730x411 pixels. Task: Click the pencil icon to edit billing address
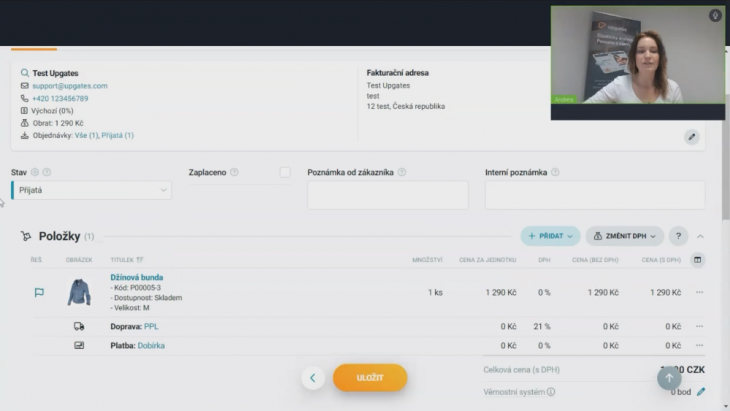click(x=691, y=137)
